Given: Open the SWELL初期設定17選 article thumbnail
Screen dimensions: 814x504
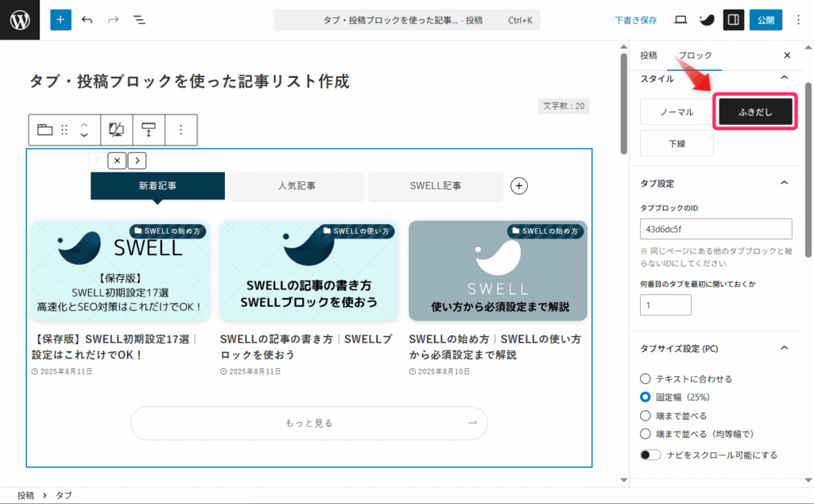Looking at the screenshot, I should 121,270.
